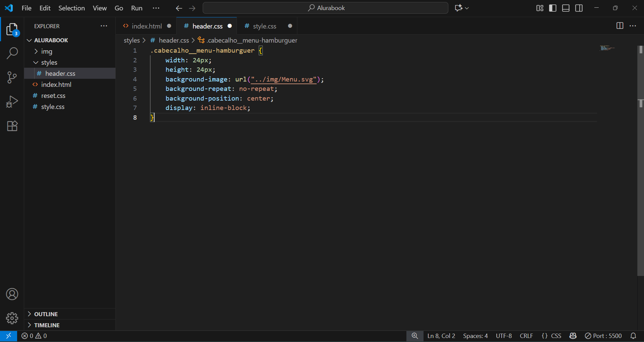The height and width of the screenshot is (342, 644).
Task: Toggle the Secondary Side Bar visibility
Action: coord(579,8)
